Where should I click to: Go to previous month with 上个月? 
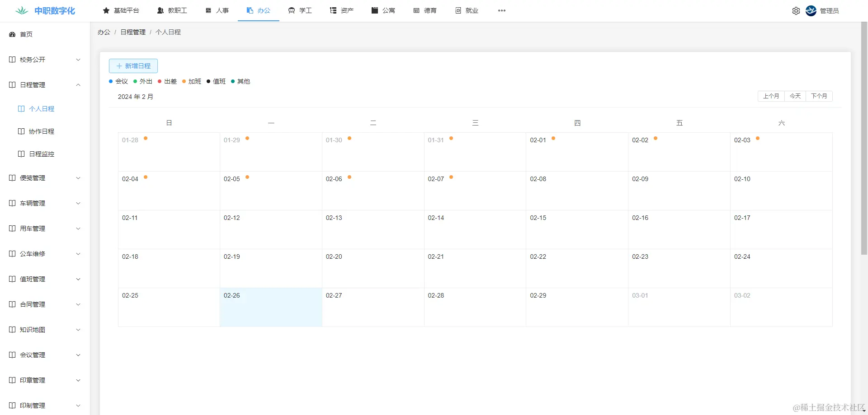tap(771, 96)
